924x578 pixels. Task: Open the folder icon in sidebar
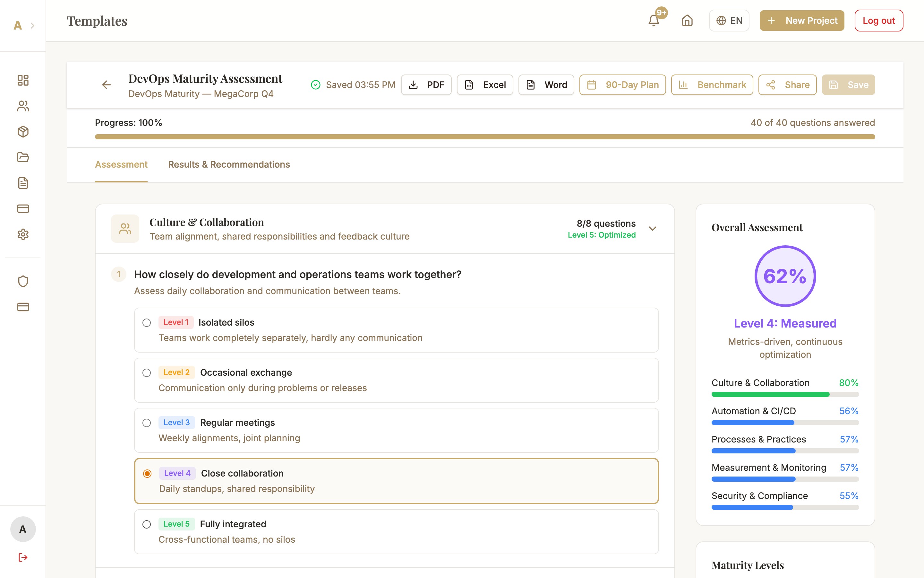pos(23,157)
